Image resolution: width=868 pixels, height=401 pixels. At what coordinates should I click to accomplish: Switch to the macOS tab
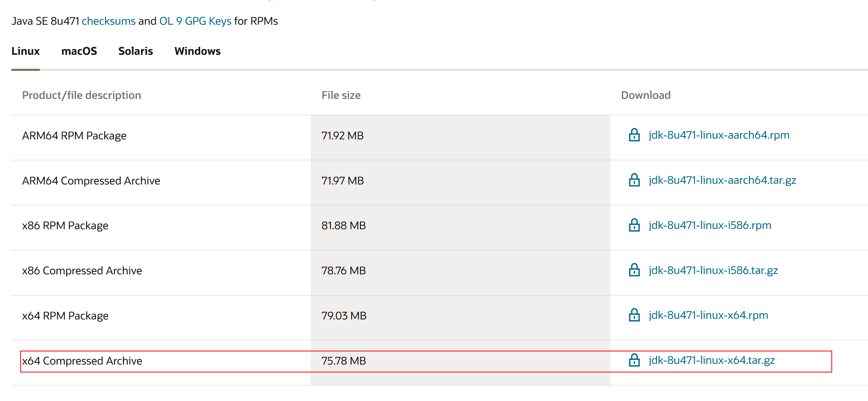coord(79,51)
